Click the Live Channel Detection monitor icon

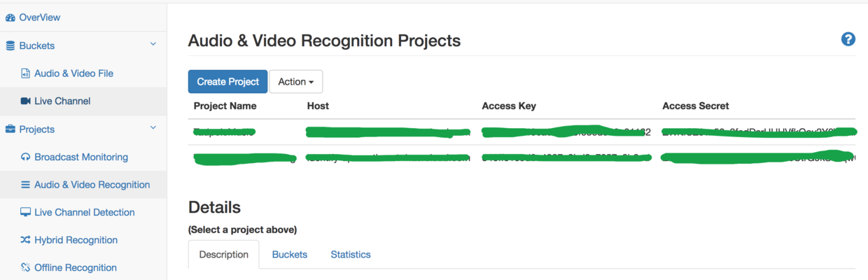(25, 212)
